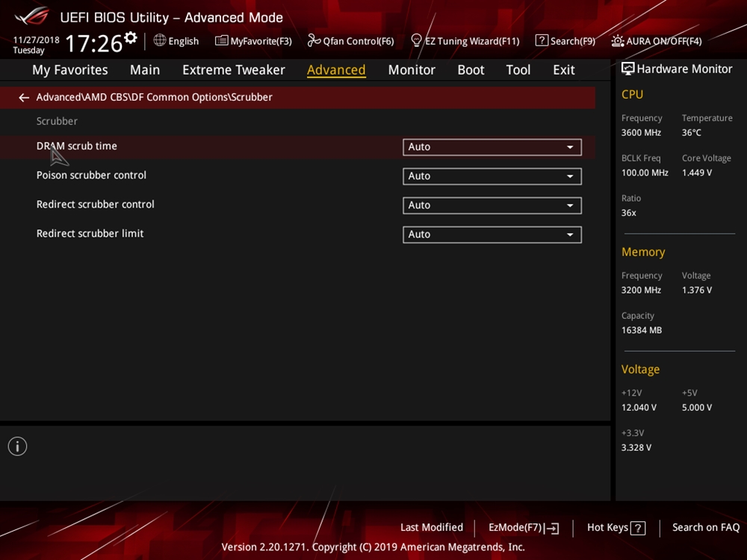This screenshot has width=747, height=560.
Task: Click the CPU temperature value 36°C
Action: point(691,133)
